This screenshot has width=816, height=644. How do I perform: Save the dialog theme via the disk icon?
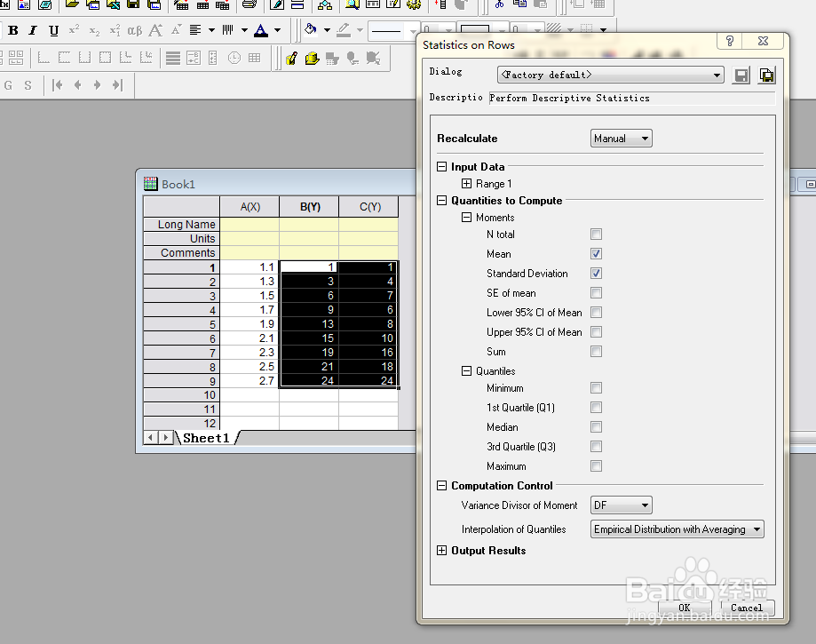[741, 76]
